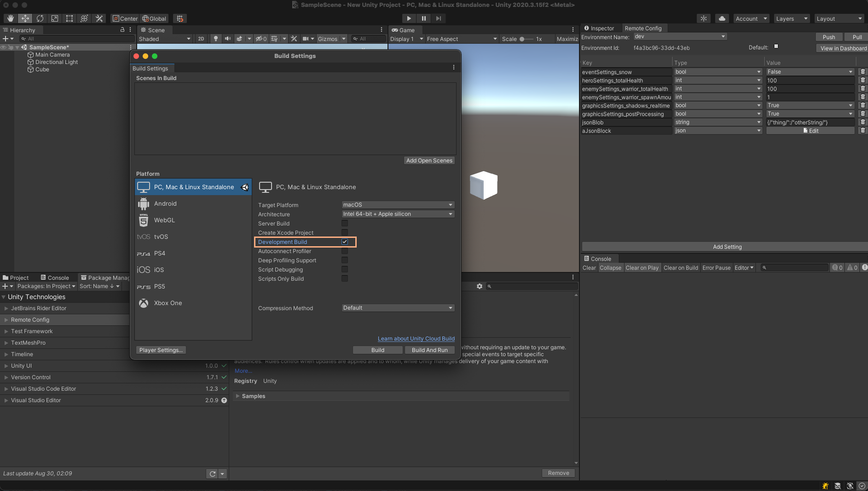Open the Target Platform macOS dropdown
The height and width of the screenshot is (491, 868).
tap(397, 204)
